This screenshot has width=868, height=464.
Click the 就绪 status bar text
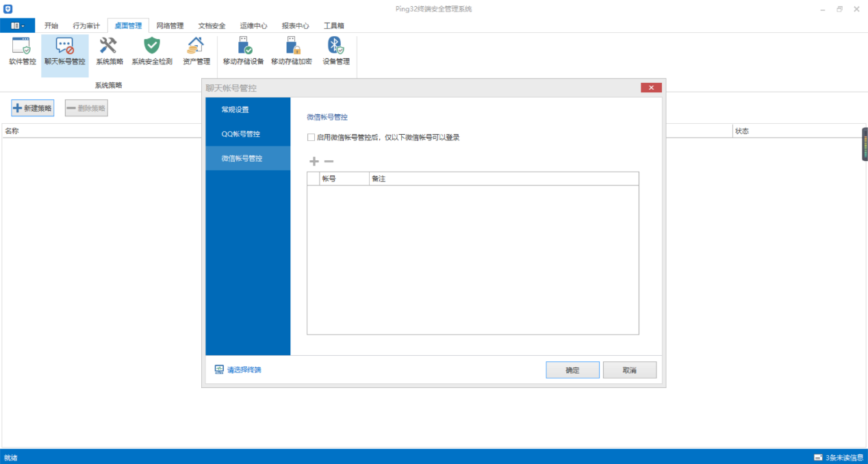11,457
